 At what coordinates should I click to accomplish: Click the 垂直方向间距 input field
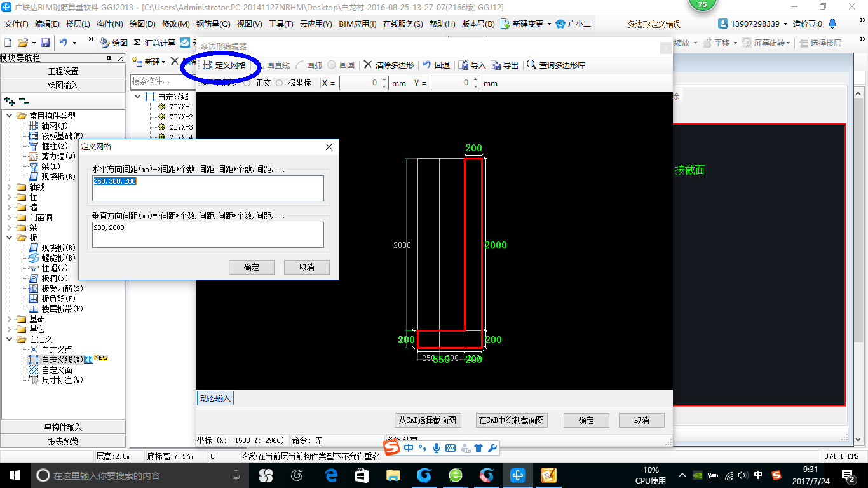coord(208,234)
